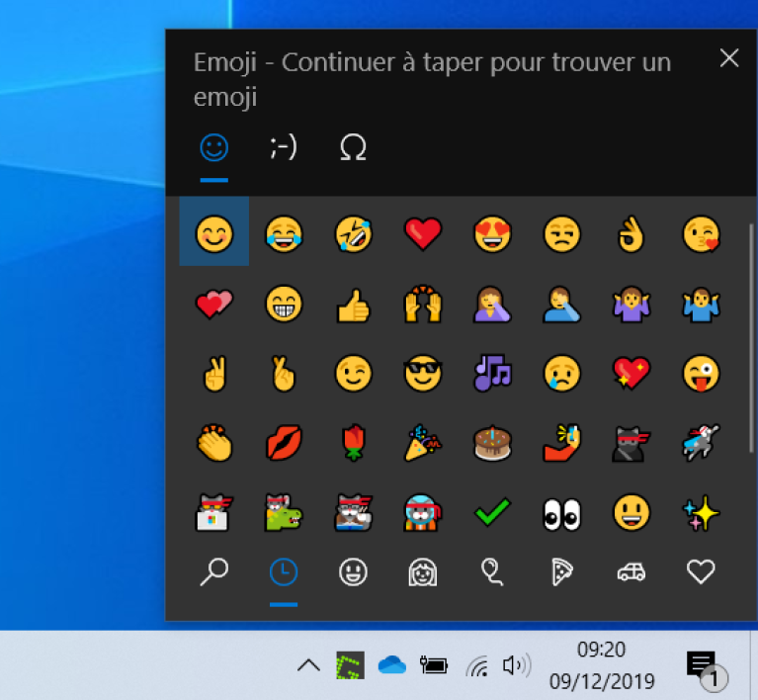Open the pizza food category
This screenshot has width=758, height=700.
click(561, 571)
